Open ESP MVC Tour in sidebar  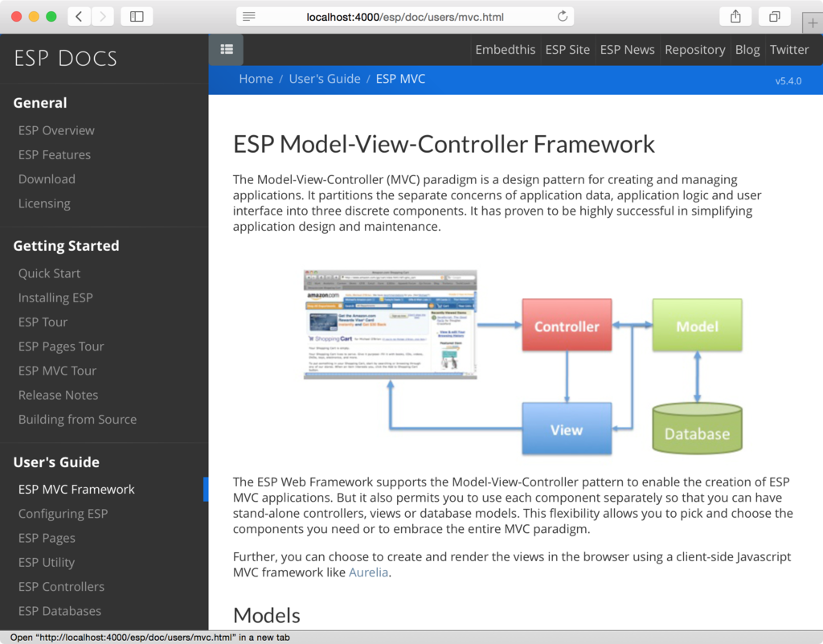click(x=57, y=371)
